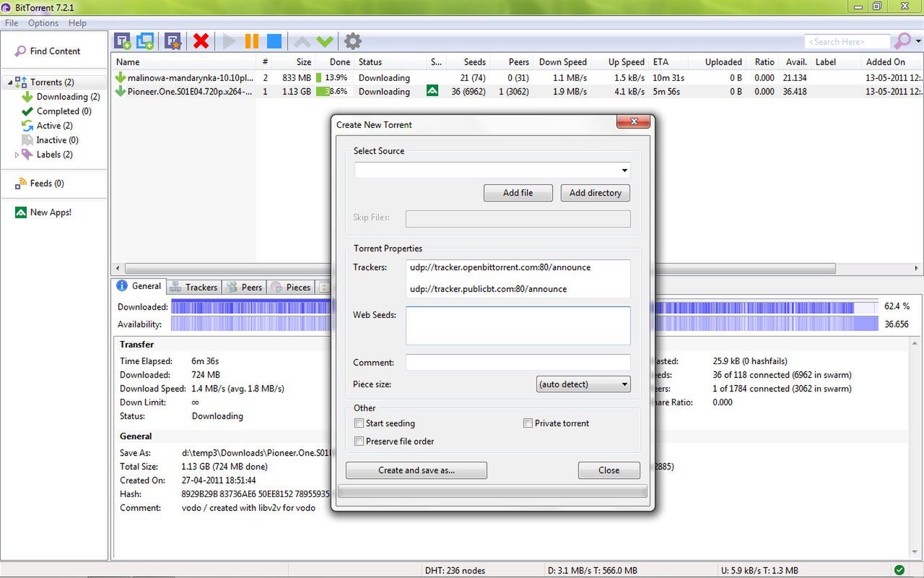Click the Add file button
This screenshot has height=578, width=924.
pos(518,193)
